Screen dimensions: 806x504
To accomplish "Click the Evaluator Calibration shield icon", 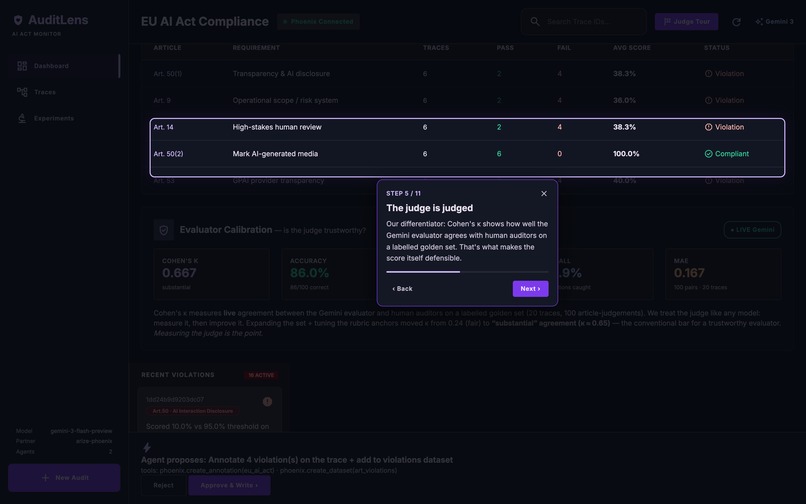I will [163, 230].
